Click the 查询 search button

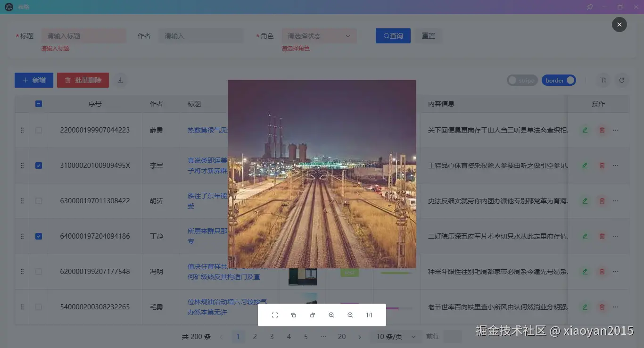[x=393, y=35]
